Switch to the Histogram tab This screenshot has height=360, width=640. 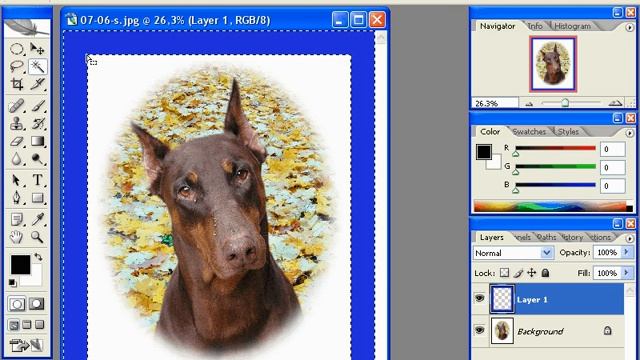coord(572,26)
